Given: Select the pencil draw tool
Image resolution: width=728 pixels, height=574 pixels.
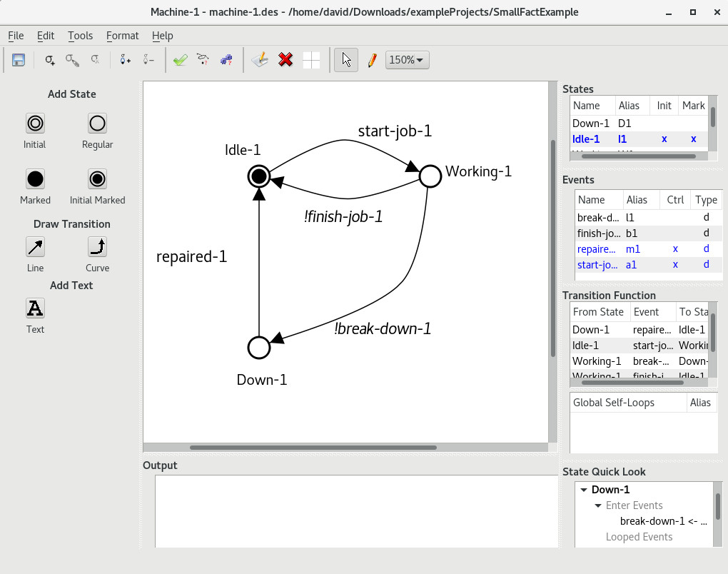Looking at the screenshot, I should point(372,61).
